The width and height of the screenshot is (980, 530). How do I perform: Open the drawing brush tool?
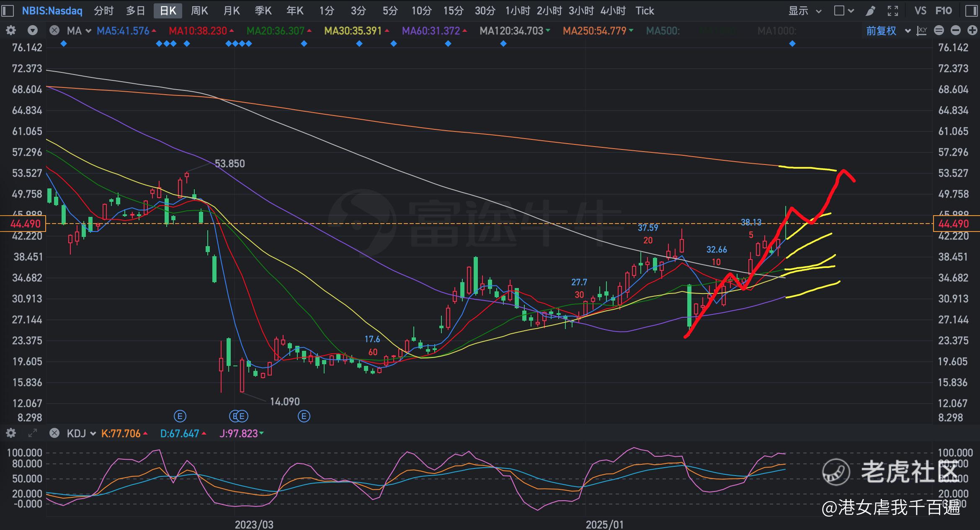click(x=871, y=11)
